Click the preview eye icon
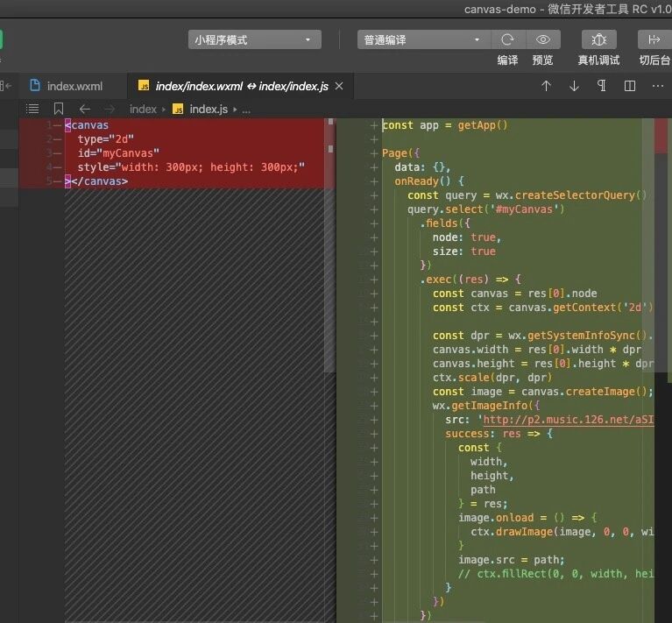The image size is (672, 623). [x=543, y=39]
